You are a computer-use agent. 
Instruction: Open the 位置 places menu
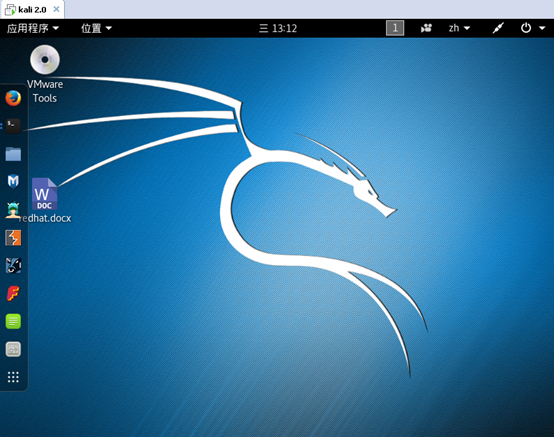pyautogui.click(x=96, y=28)
